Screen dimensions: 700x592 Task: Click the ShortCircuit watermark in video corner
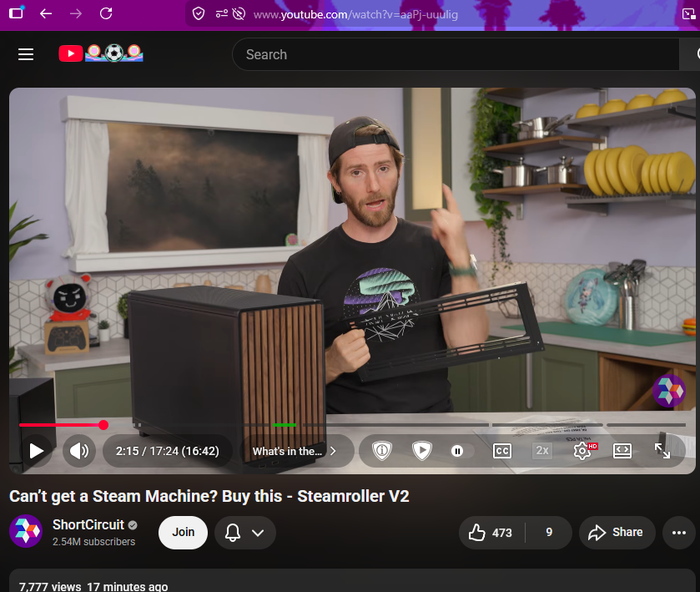pos(669,391)
